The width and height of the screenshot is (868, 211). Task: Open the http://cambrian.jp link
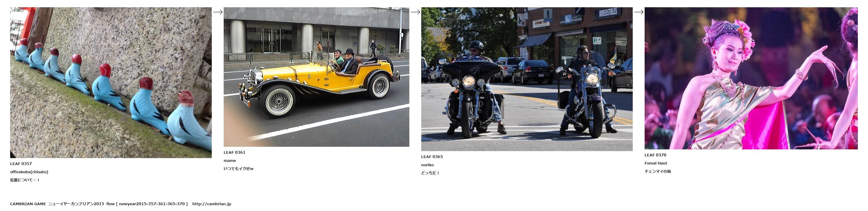(x=211, y=204)
